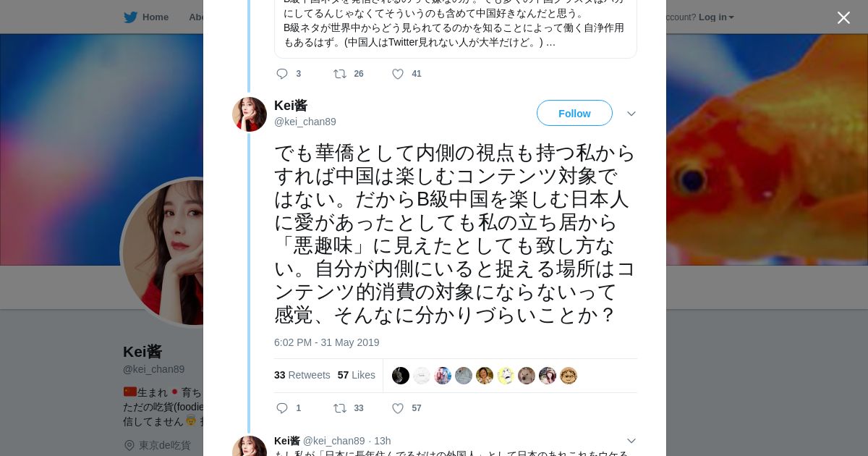Viewport: 868px width, 456px height.
Task: Expand the chevron menu beside Follow button
Action: [x=631, y=114]
